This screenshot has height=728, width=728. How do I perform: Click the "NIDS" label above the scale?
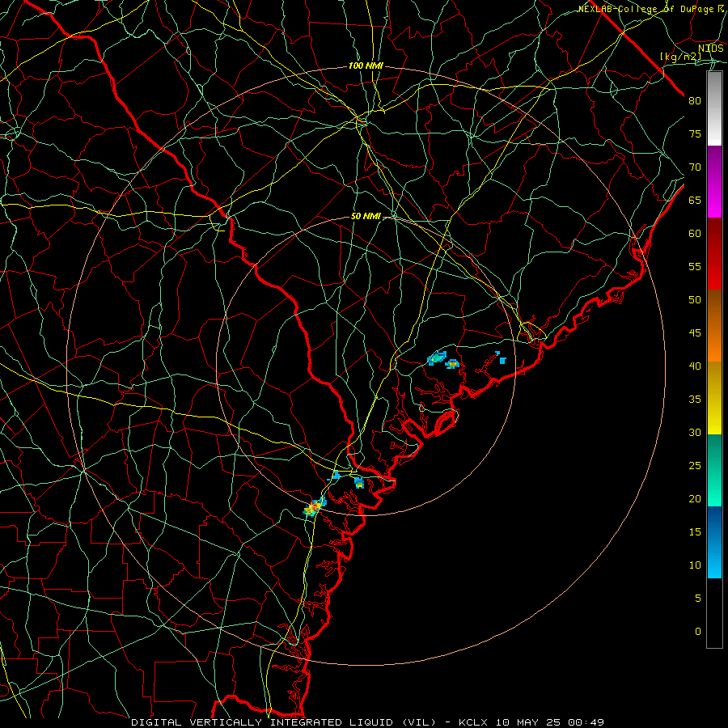(711, 49)
